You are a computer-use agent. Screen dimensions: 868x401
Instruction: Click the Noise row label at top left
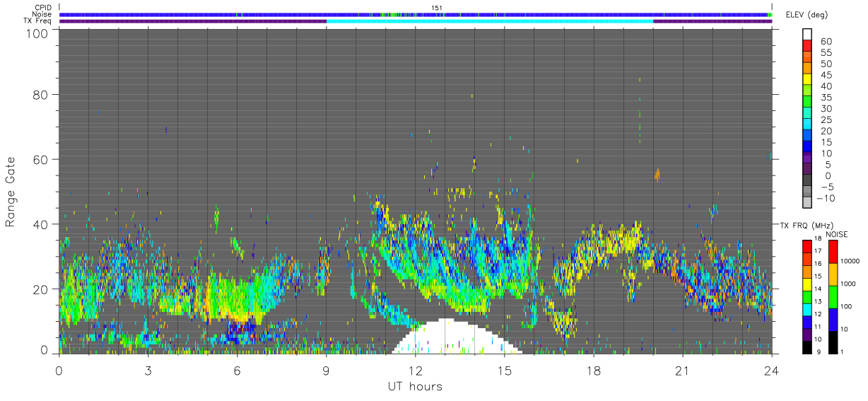click(x=42, y=14)
